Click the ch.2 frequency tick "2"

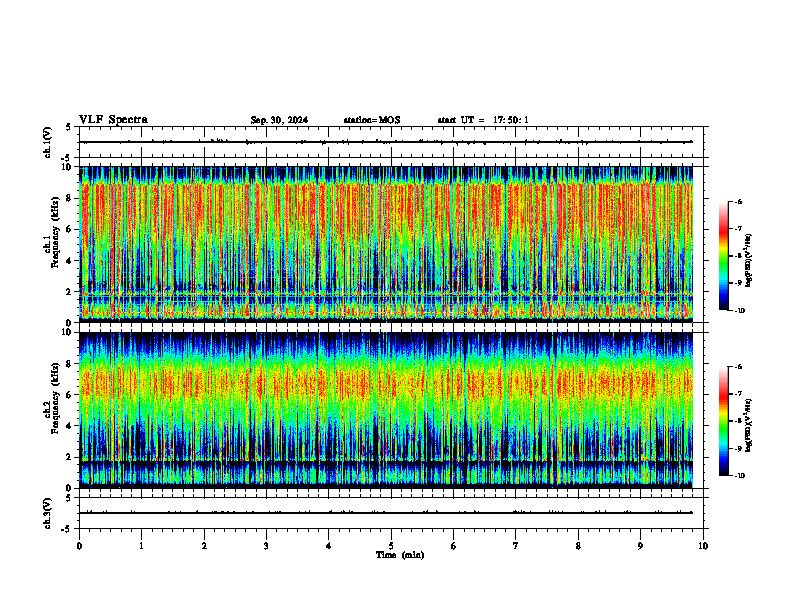tap(69, 457)
